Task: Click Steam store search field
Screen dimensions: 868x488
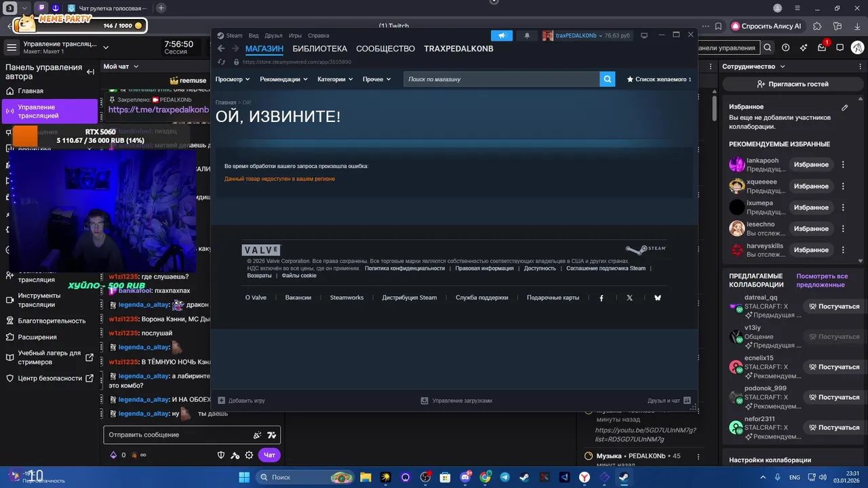Action: pyautogui.click(x=501, y=79)
